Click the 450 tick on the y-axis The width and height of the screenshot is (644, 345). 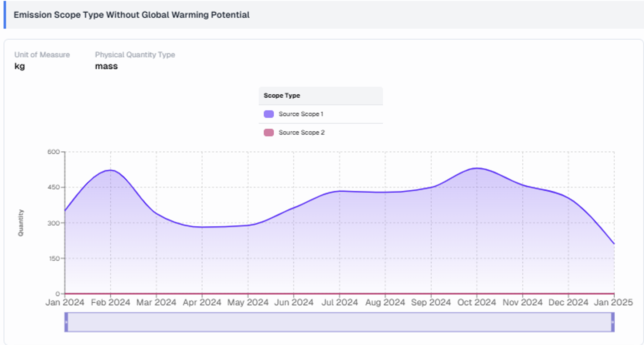[x=53, y=187]
